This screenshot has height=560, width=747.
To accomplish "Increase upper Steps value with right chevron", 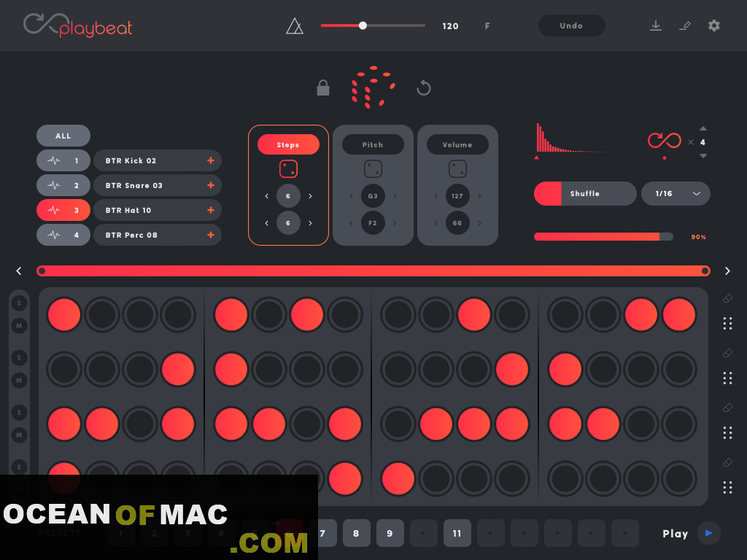I will tap(310, 196).
